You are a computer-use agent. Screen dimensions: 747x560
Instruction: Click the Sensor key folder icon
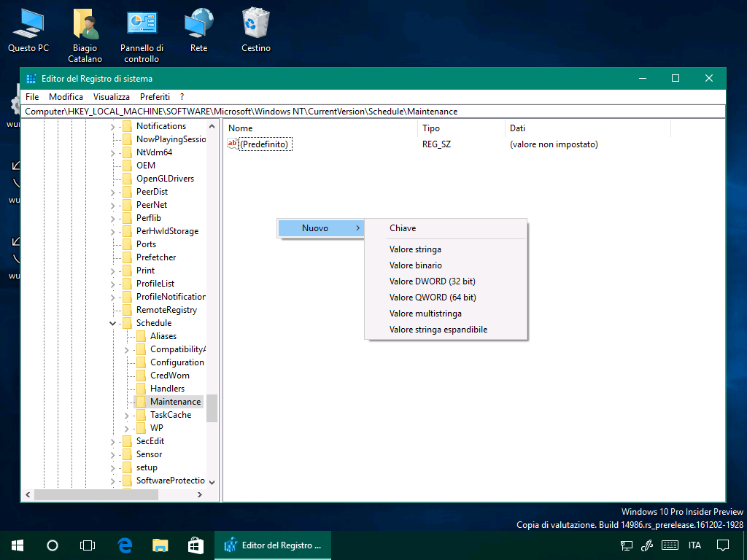click(x=127, y=454)
